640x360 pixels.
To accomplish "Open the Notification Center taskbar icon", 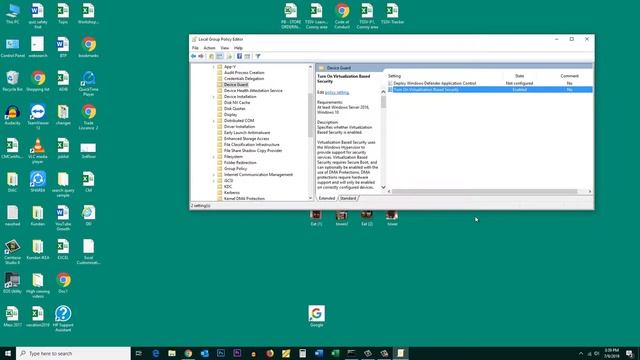I will [x=630, y=353].
